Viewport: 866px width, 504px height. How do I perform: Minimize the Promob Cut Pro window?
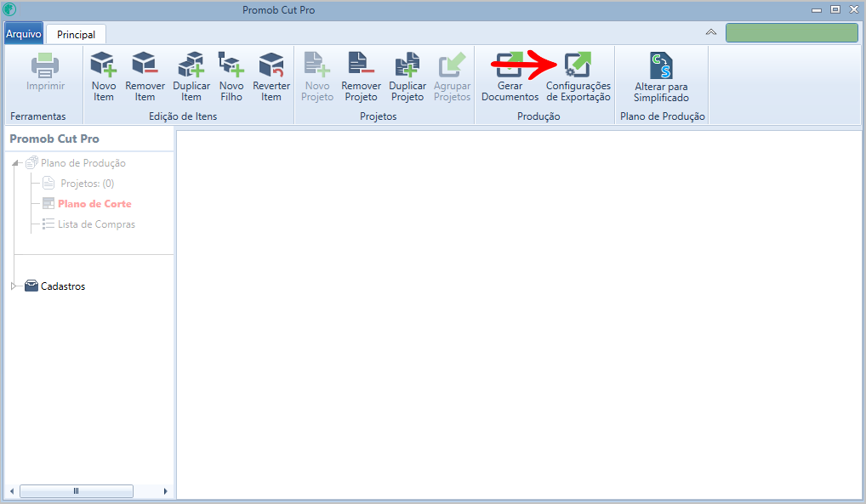pyautogui.click(x=817, y=10)
